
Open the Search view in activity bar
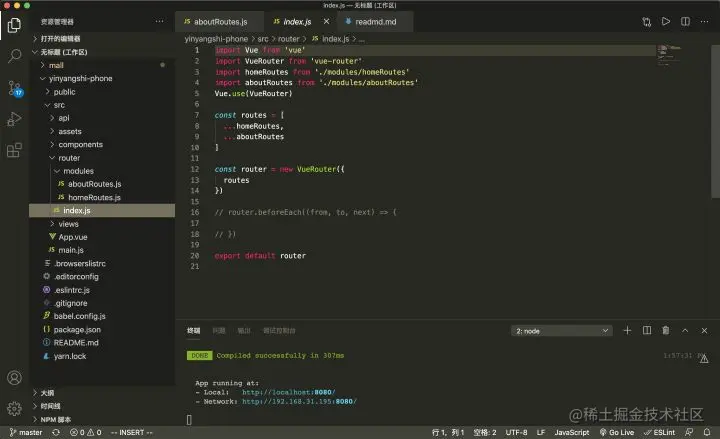point(14,56)
